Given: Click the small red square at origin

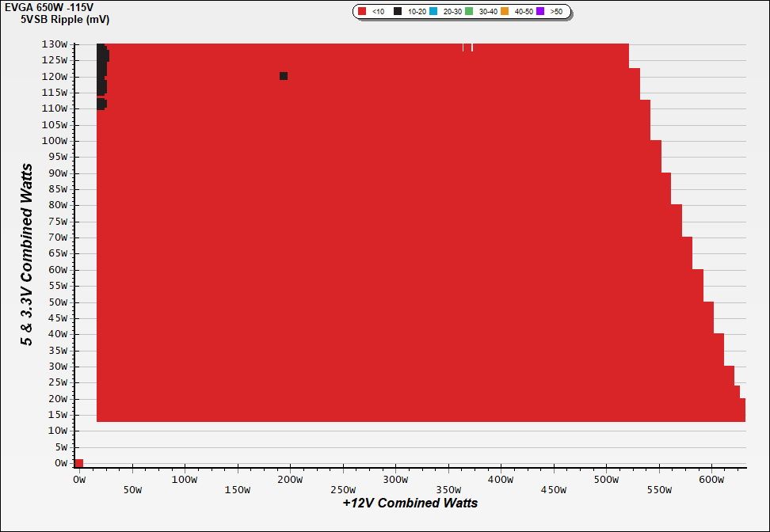Looking at the screenshot, I should tap(78, 463).
